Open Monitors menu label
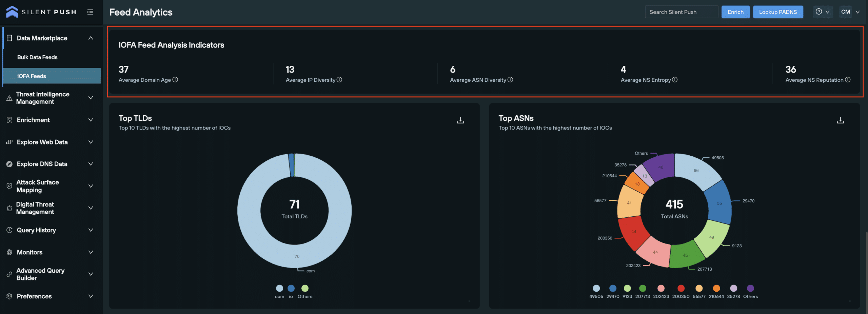 point(29,252)
